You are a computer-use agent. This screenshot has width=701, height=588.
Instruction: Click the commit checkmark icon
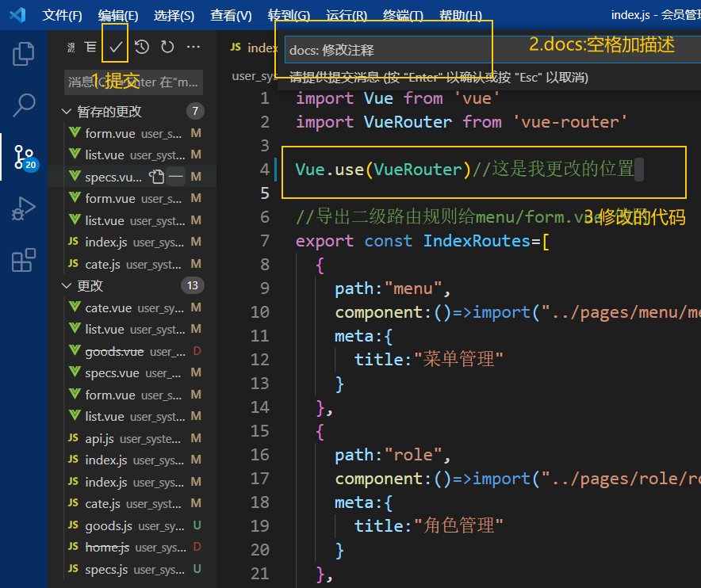click(115, 47)
